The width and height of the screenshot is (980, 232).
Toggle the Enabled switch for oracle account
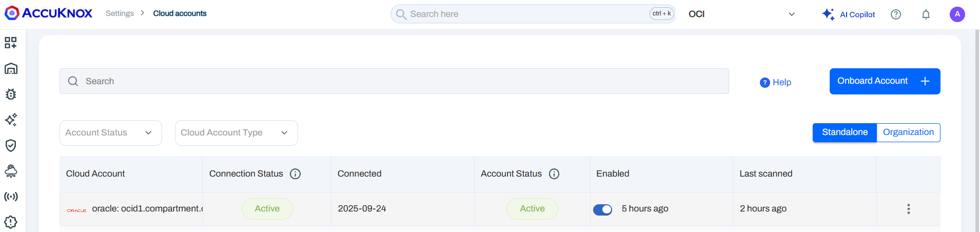[x=602, y=209]
